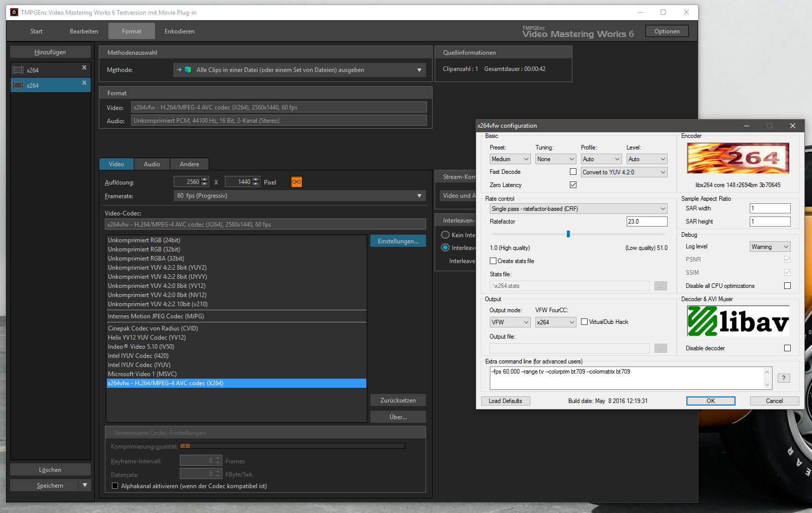This screenshot has height=513, width=812.
Task: Toggle the Zero Latency checkbox
Action: click(x=573, y=185)
